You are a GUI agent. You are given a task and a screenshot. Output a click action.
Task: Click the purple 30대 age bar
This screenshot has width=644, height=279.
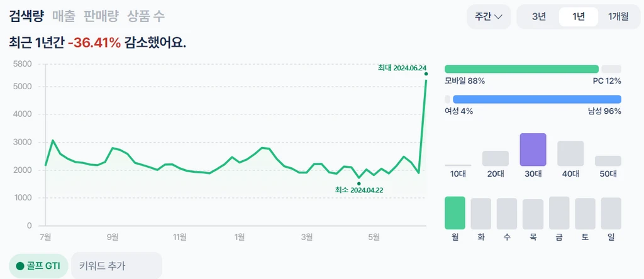pyautogui.click(x=533, y=150)
